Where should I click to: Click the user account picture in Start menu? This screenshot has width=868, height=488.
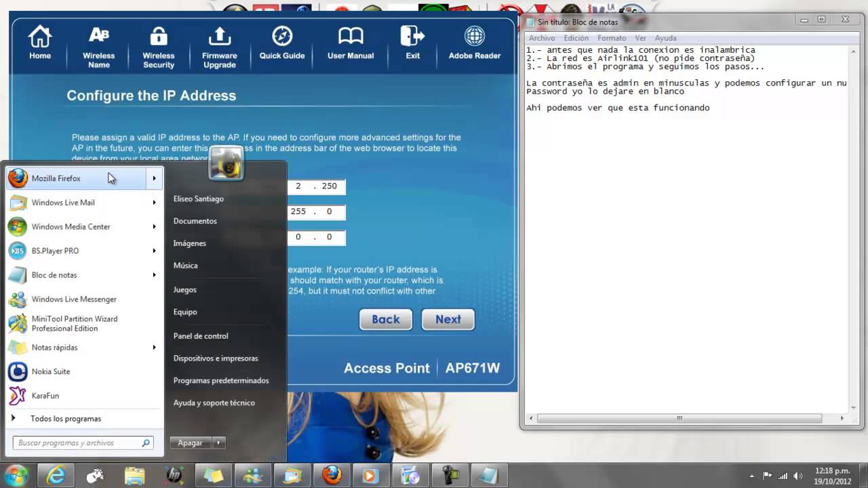[x=226, y=163]
